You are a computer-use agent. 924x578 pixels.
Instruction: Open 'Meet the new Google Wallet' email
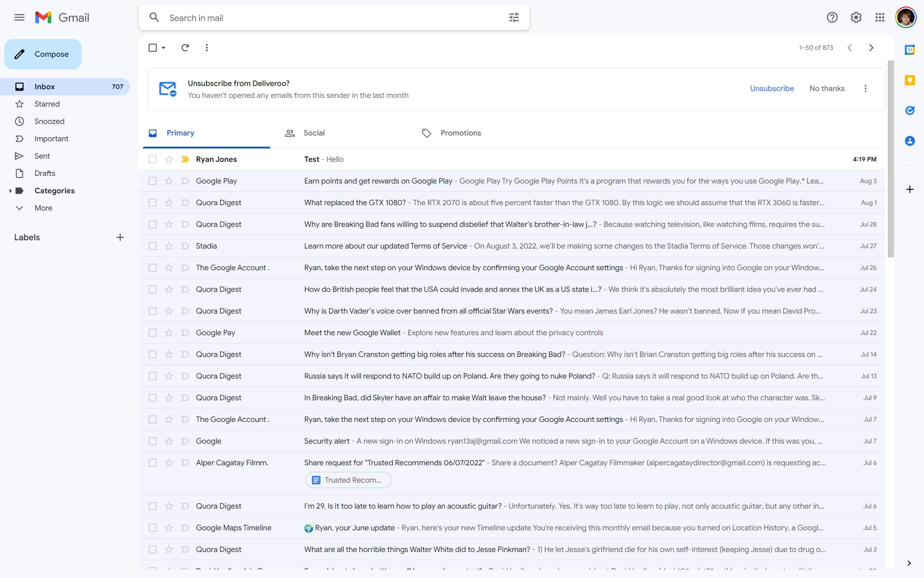[512, 333]
